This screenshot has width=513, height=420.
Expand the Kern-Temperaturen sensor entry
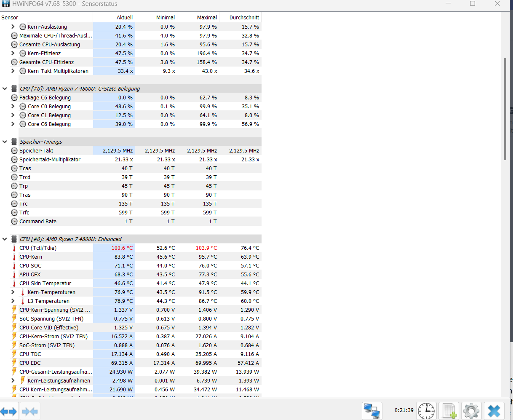[13, 292]
